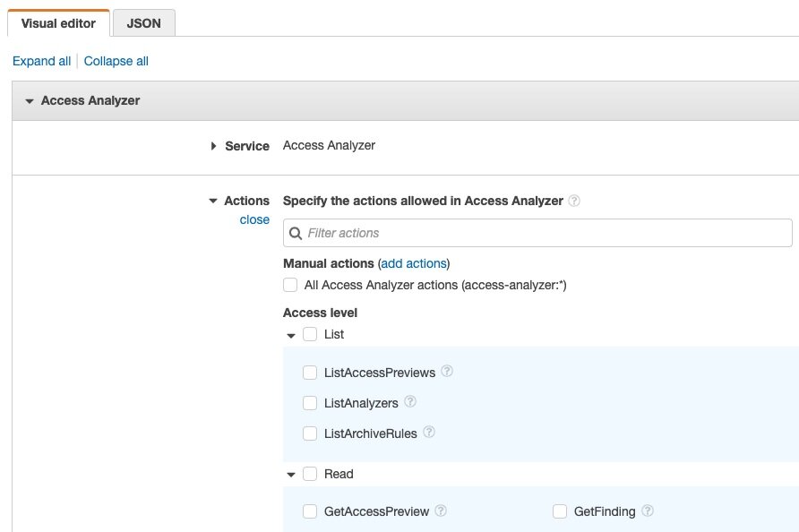Click the ListAccessPreviews label text
Image resolution: width=799 pixels, height=532 pixels.
(x=380, y=373)
